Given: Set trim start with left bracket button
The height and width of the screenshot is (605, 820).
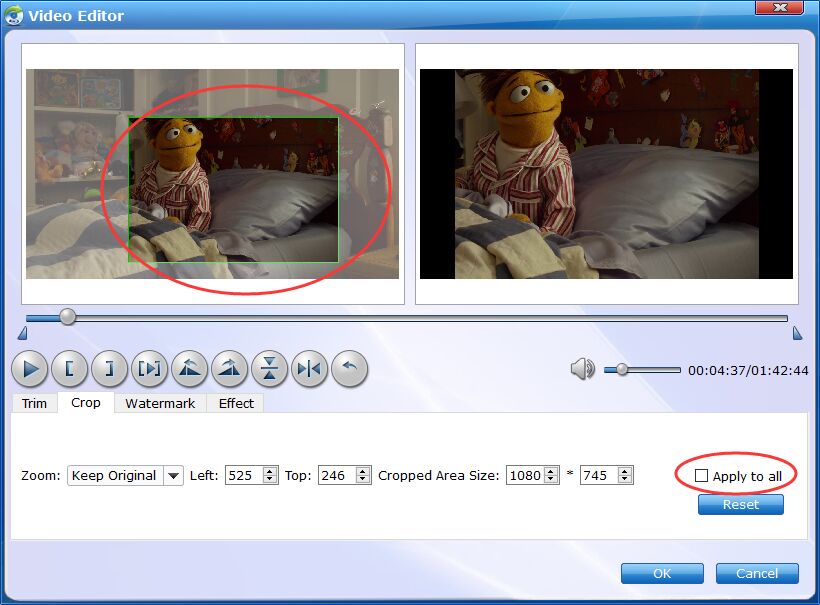Looking at the screenshot, I should click(70, 369).
